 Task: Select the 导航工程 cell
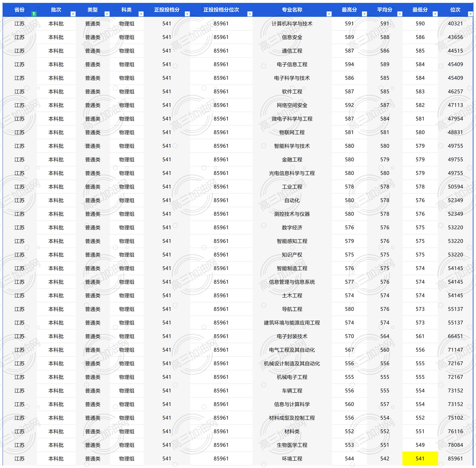pyautogui.click(x=292, y=309)
